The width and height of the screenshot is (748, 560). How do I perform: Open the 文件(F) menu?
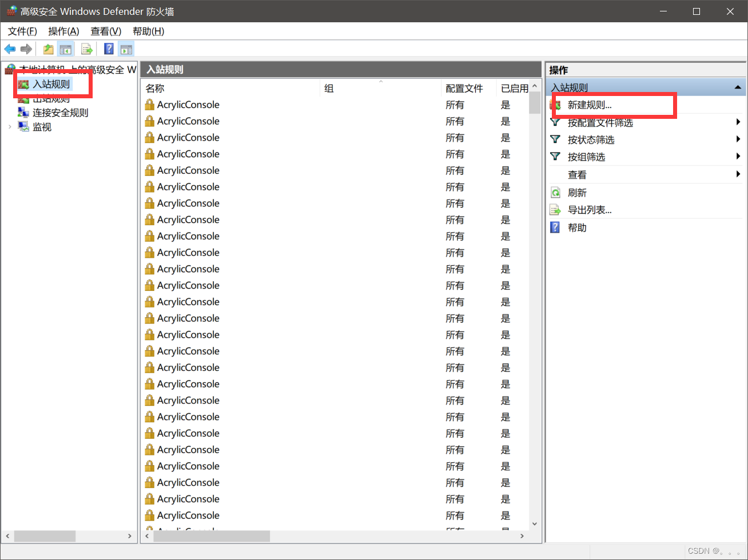pyautogui.click(x=22, y=31)
